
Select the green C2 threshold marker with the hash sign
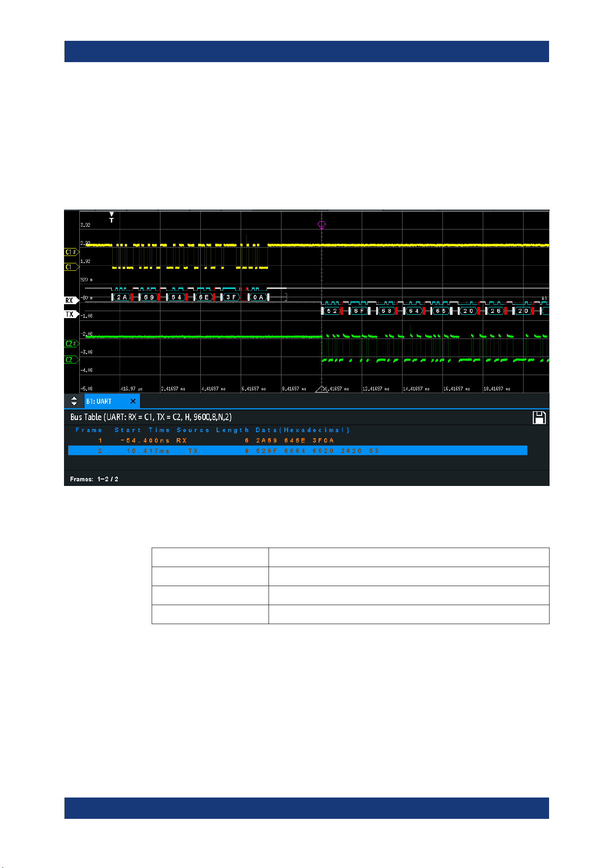(x=71, y=344)
